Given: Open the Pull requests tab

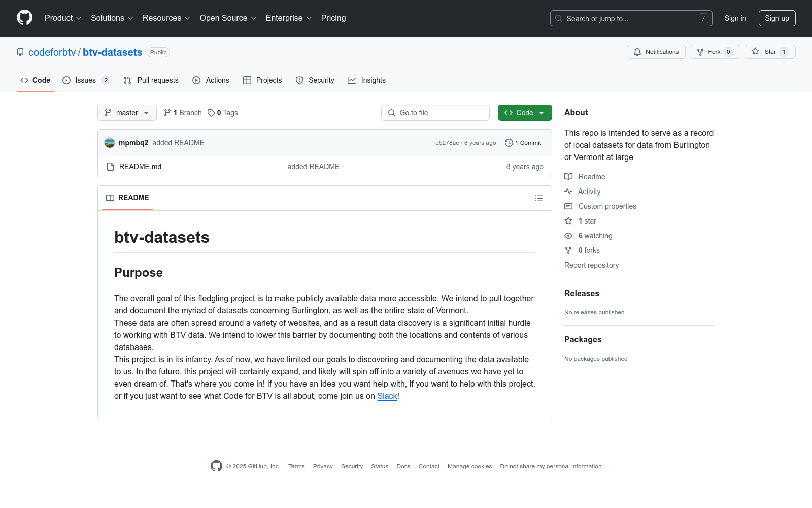Looking at the screenshot, I should click(x=151, y=80).
